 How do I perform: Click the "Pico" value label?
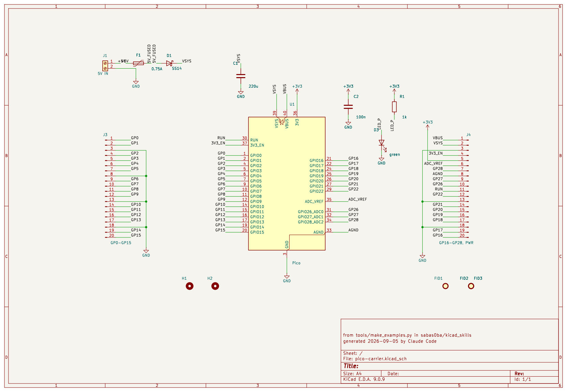[296, 263]
